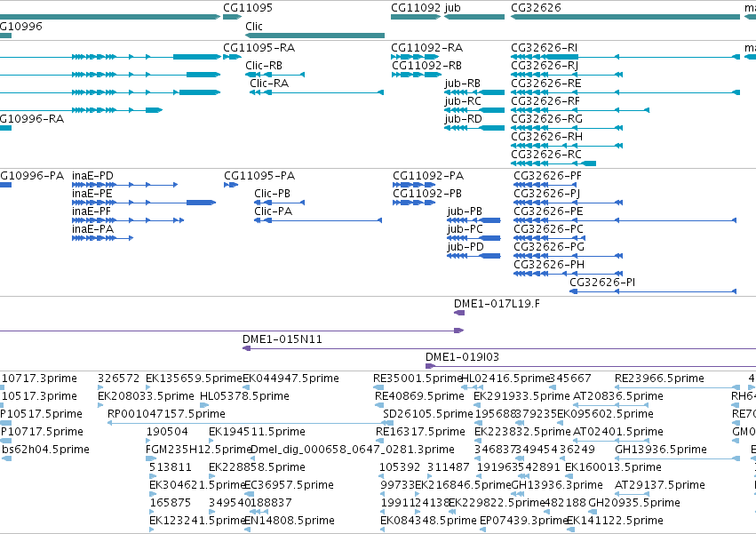This screenshot has width=756, height=534.
Task: Click EST EK208033.5prime
Action: (146, 396)
